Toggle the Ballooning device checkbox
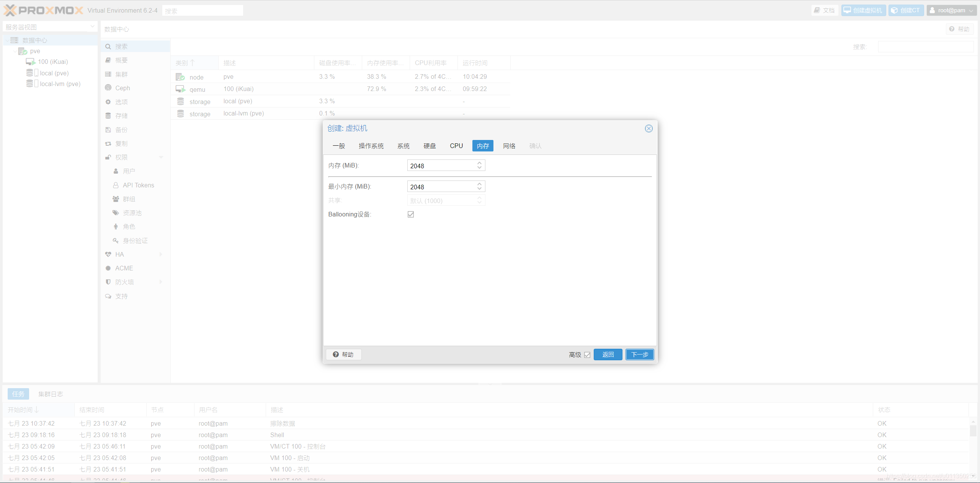The width and height of the screenshot is (980, 483). 411,214
